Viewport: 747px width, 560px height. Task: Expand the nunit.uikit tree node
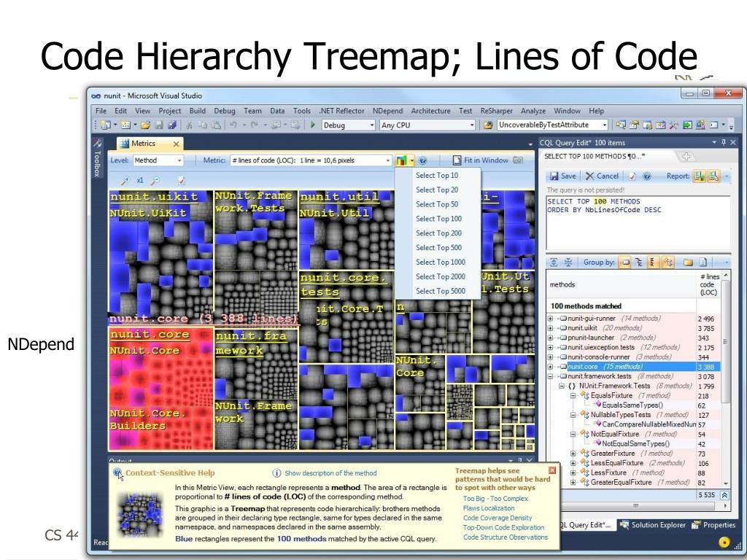point(550,328)
